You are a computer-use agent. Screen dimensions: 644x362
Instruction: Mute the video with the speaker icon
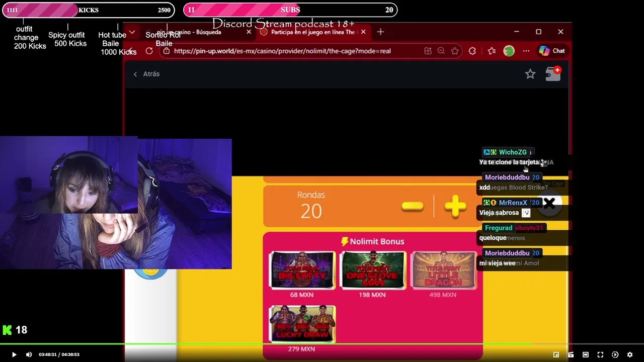29,354
